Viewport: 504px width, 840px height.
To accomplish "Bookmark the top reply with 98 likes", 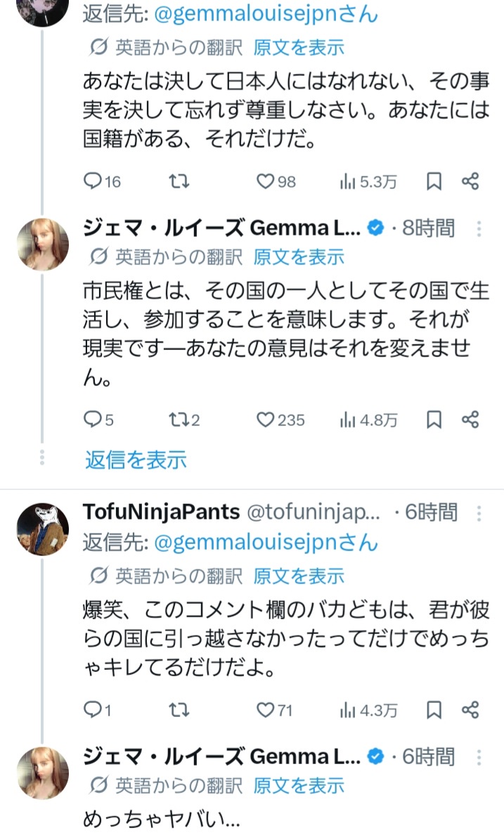I will pos(434,181).
